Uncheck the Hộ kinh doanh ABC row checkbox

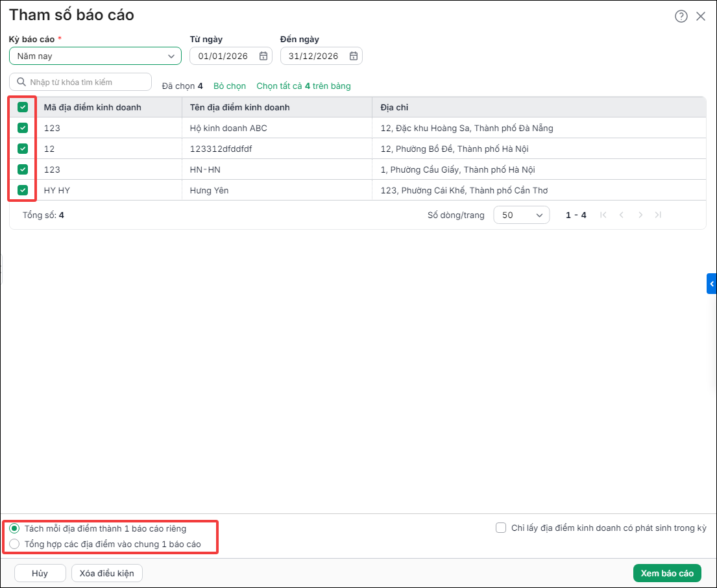pos(23,128)
